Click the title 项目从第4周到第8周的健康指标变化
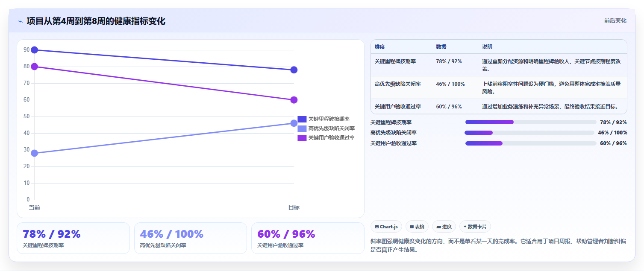Viewport: 644px width, 271px height. (x=96, y=21)
